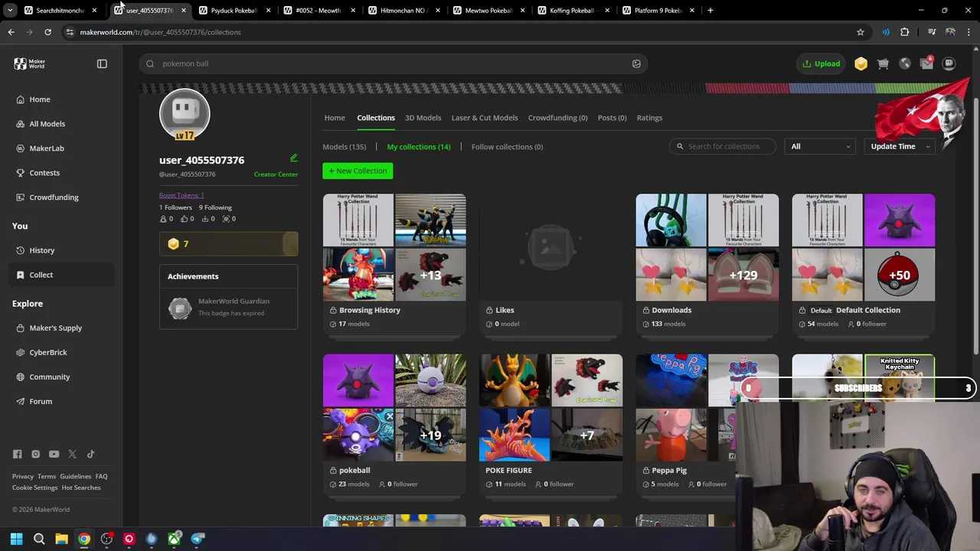Screen dimensions: 980x551
Task: Bookmark page with the star icon
Action: (861, 32)
